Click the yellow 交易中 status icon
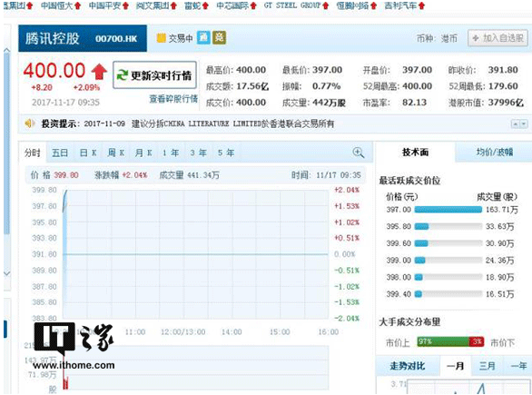Image resolution: width=532 pixels, height=395 pixels. 162,38
